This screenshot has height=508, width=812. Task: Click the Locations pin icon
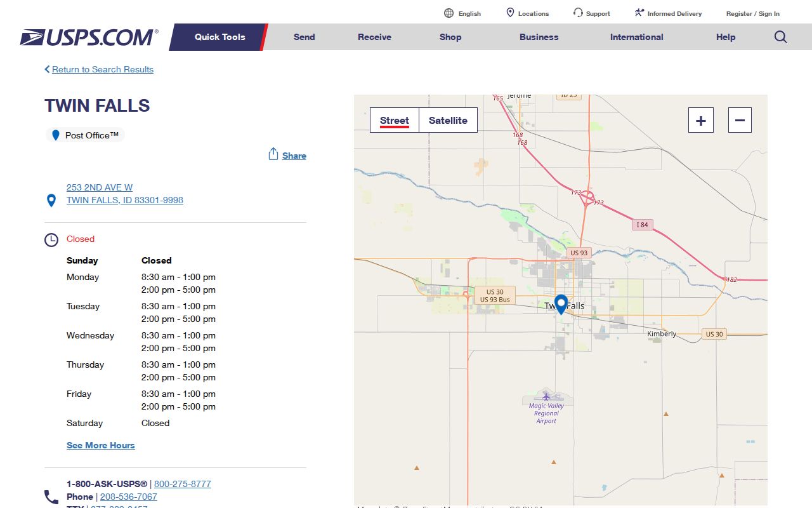[510, 13]
